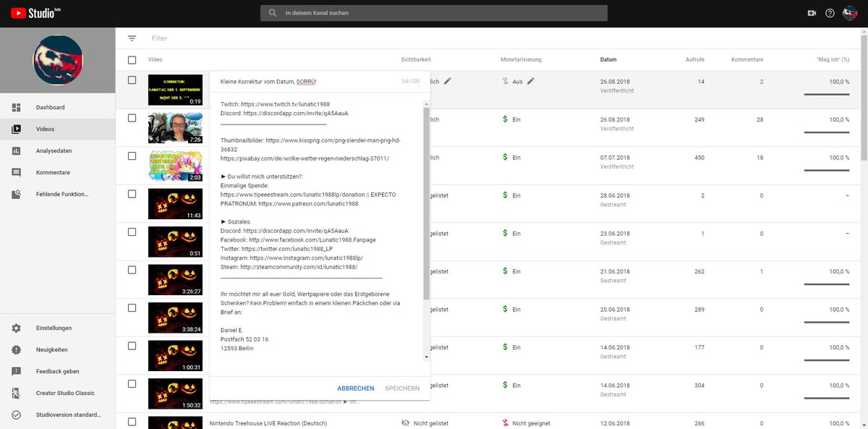The height and width of the screenshot is (429, 868).
Task: Check the 3:26:27 video checkbox
Action: point(132,270)
